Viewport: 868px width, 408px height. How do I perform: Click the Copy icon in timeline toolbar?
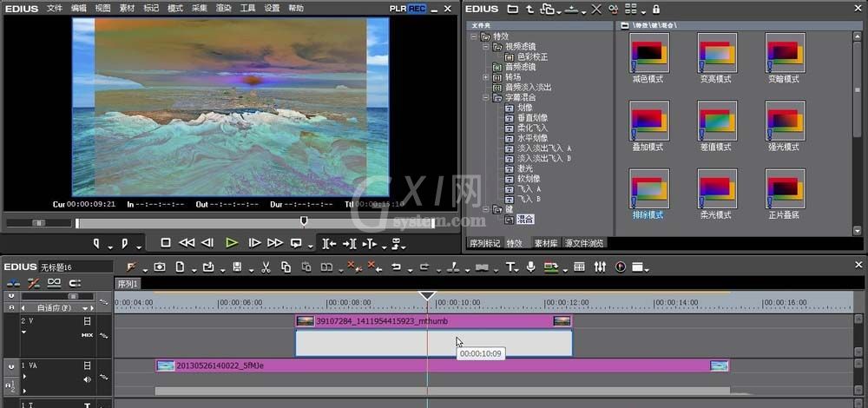click(286, 267)
